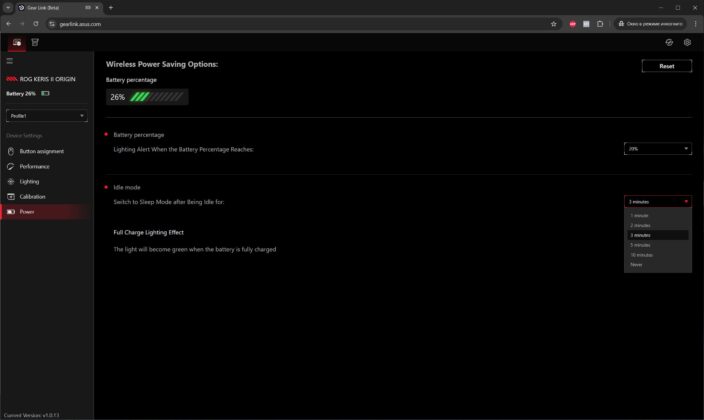The width and height of the screenshot is (704, 420).
Task: Click the incognito mode indicator button
Action: pyautogui.click(x=650, y=24)
